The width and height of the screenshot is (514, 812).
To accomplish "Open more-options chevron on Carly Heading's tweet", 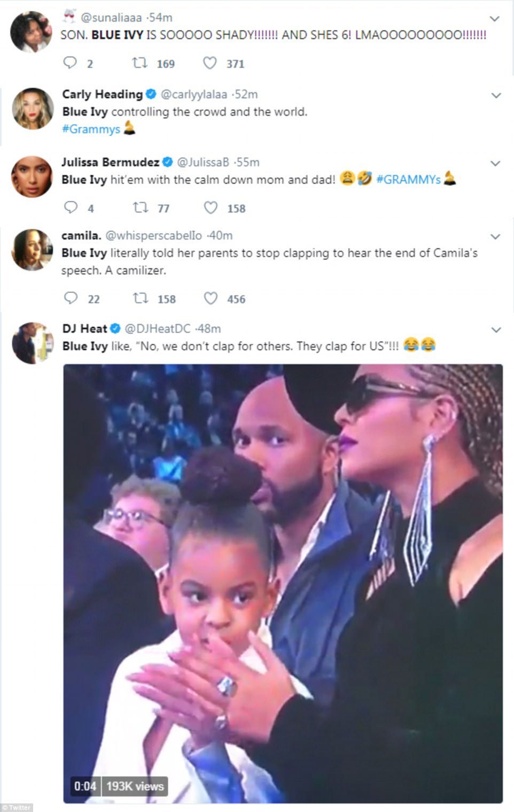I will click(x=496, y=96).
